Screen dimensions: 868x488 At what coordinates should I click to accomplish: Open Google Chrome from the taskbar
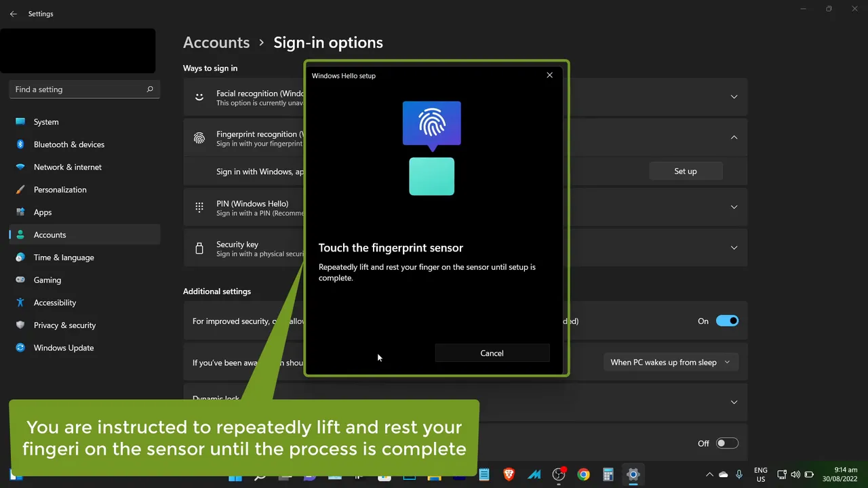click(583, 474)
